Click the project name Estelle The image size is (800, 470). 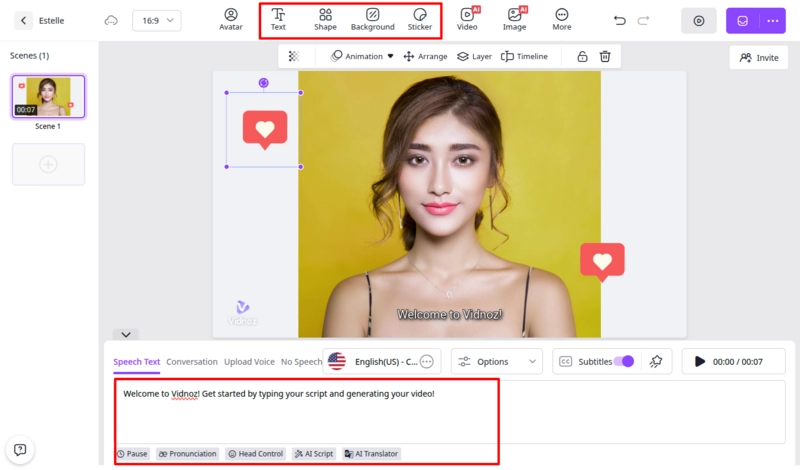pyautogui.click(x=52, y=20)
